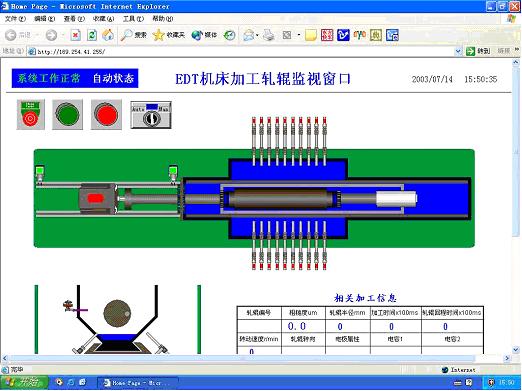
Task: Click the Windows Start button
Action: click(x=24, y=382)
